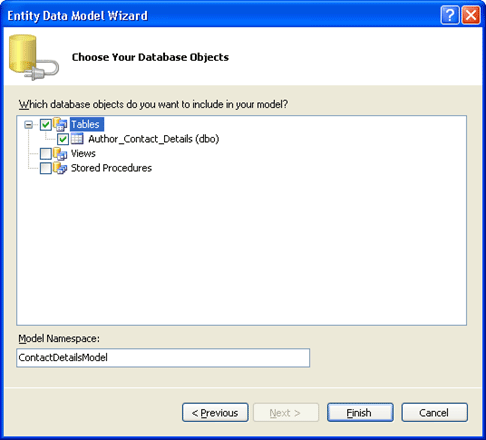Select Author_Contact_Details (dbo) tree item

click(154, 139)
